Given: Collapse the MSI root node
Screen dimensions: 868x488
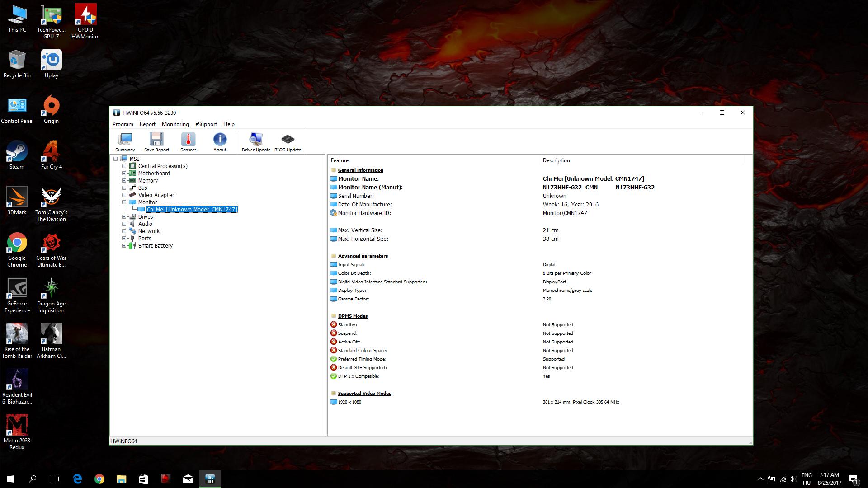Looking at the screenshot, I should 116,159.
